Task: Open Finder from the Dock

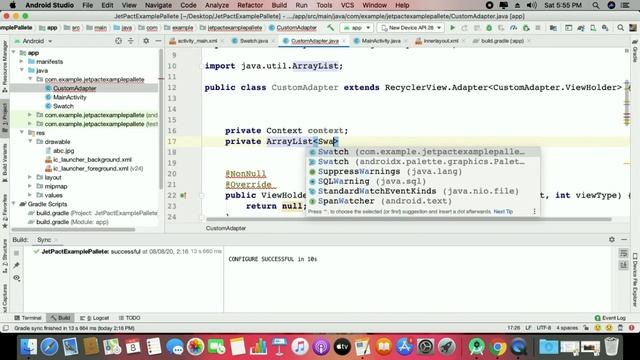Action: (x=29, y=347)
